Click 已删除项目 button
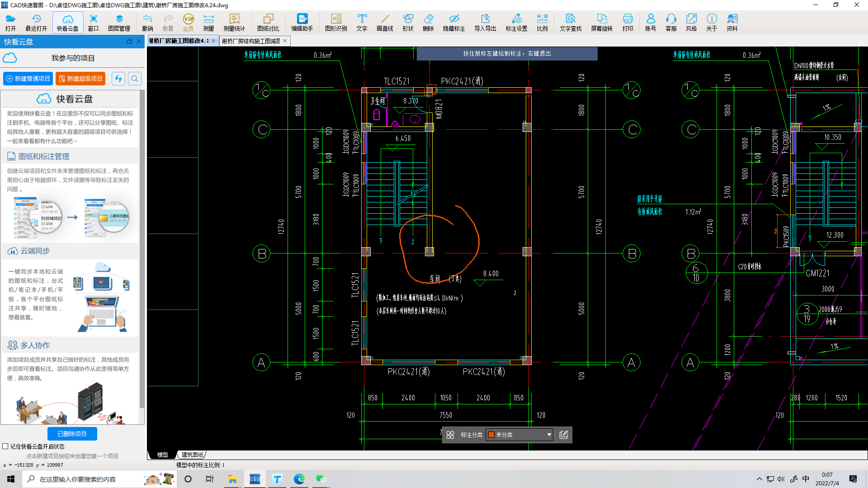The height and width of the screenshot is (488, 868). pos(72,434)
